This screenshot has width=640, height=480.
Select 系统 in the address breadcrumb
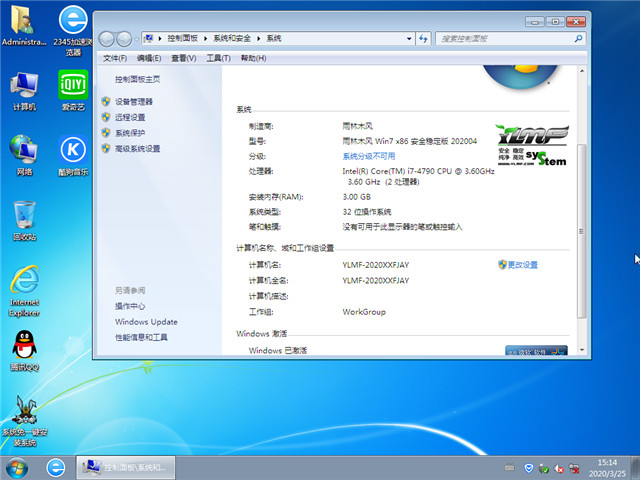coord(274,38)
